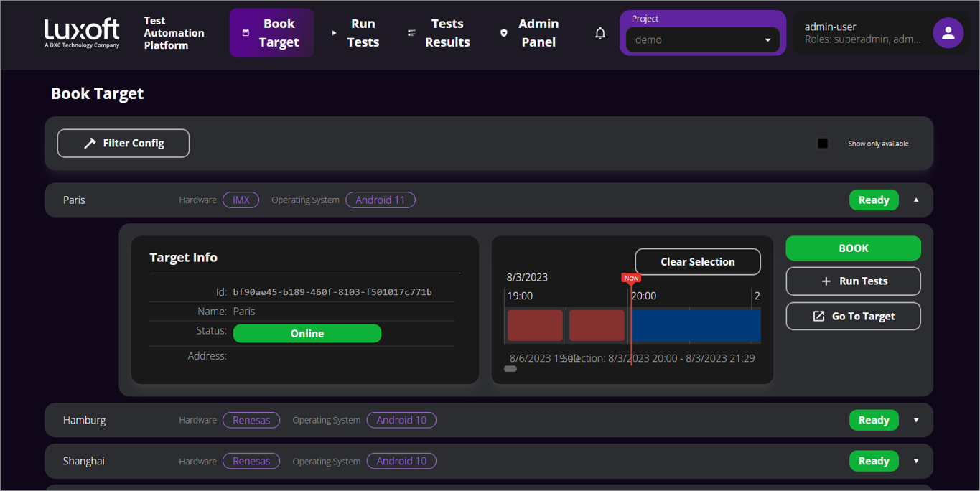Select the Tests Results list icon
The height and width of the screenshot is (491, 980).
[x=411, y=32]
